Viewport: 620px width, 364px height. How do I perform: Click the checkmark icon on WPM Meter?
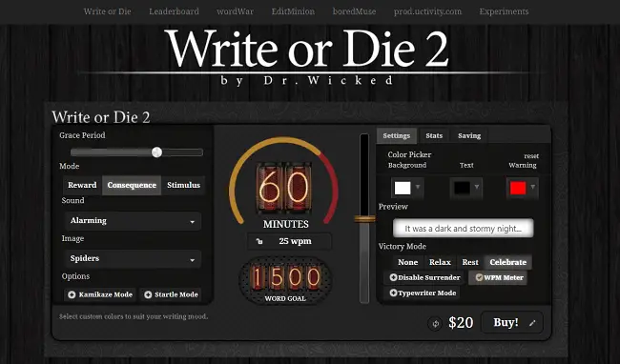click(479, 277)
